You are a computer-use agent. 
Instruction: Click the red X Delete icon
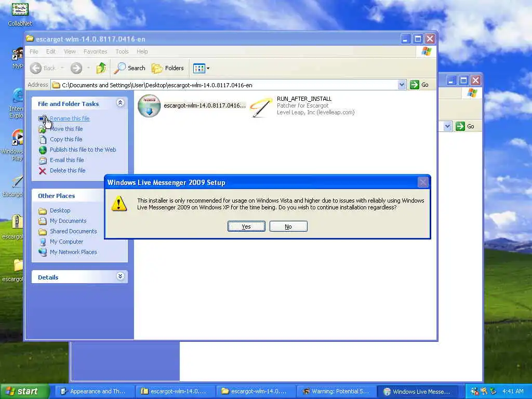pyautogui.click(x=43, y=170)
